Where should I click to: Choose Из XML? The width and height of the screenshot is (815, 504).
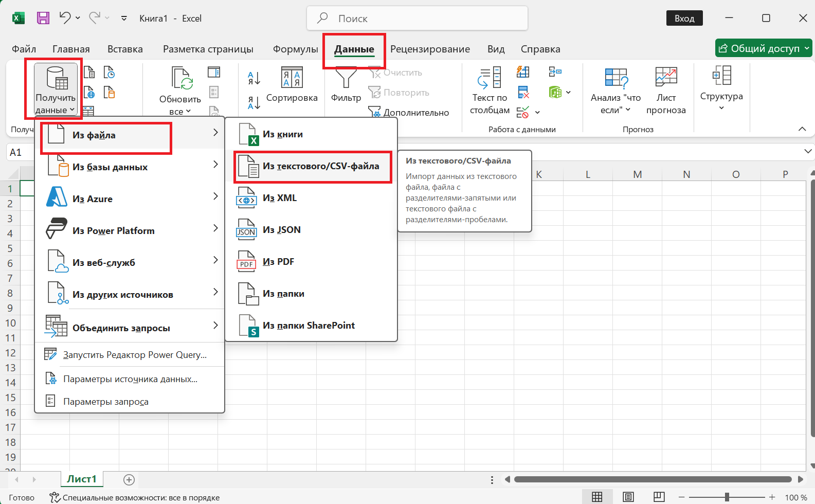312,198
